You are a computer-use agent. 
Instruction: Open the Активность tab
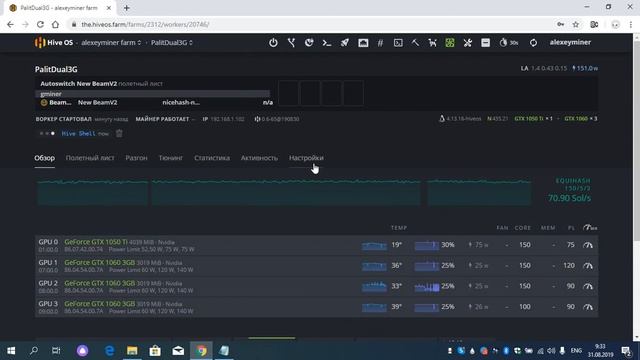259,158
